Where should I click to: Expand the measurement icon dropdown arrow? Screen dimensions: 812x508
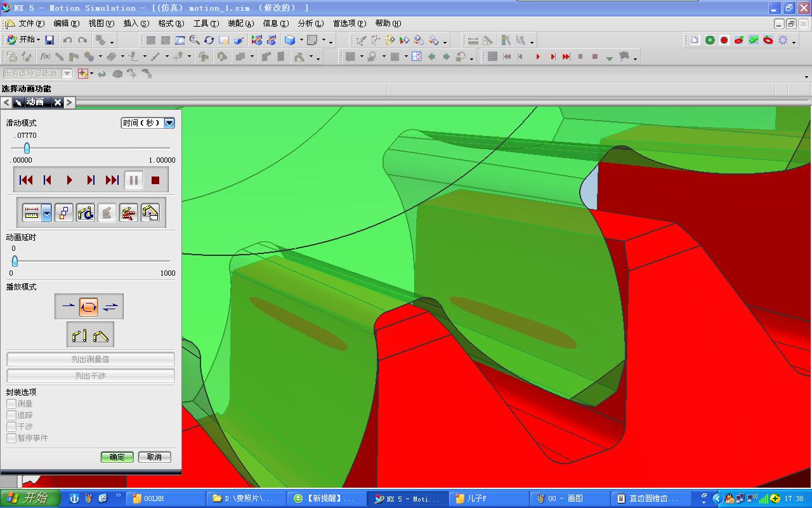47,213
